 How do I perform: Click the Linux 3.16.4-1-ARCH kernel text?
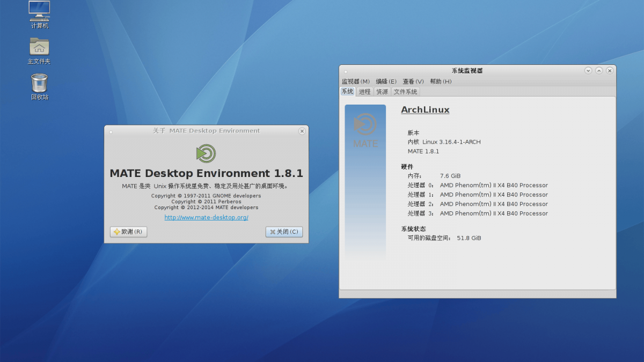(x=451, y=142)
